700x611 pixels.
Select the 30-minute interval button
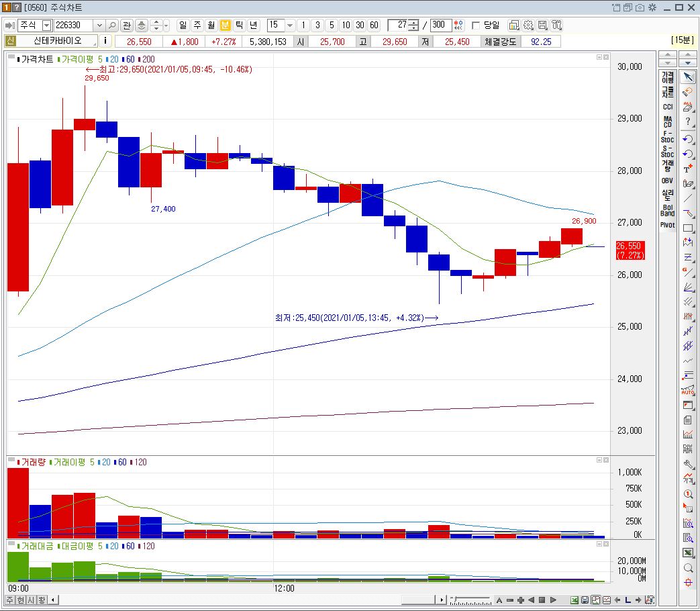360,26
